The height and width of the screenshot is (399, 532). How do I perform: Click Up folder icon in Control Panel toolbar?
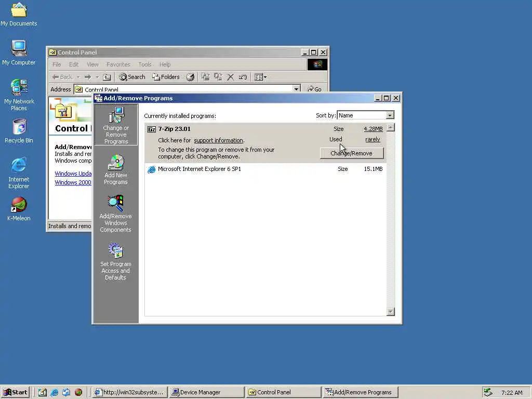click(x=107, y=77)
